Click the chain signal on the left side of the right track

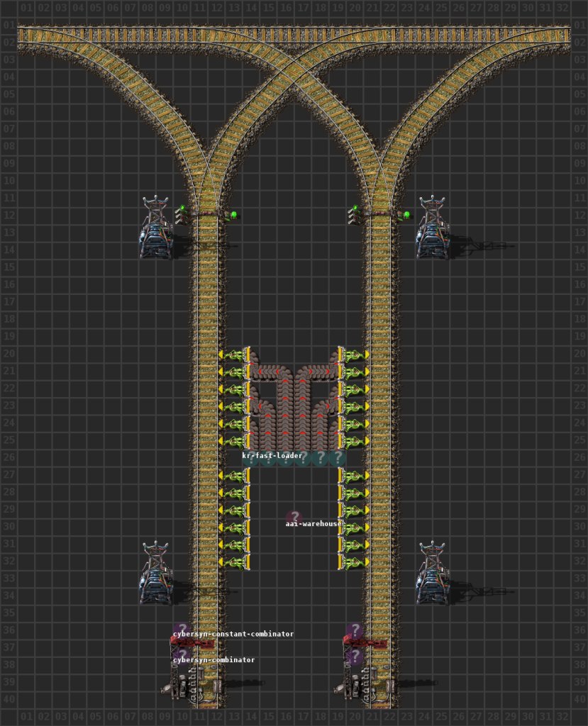pyautogui.click(x=354, y=215)
